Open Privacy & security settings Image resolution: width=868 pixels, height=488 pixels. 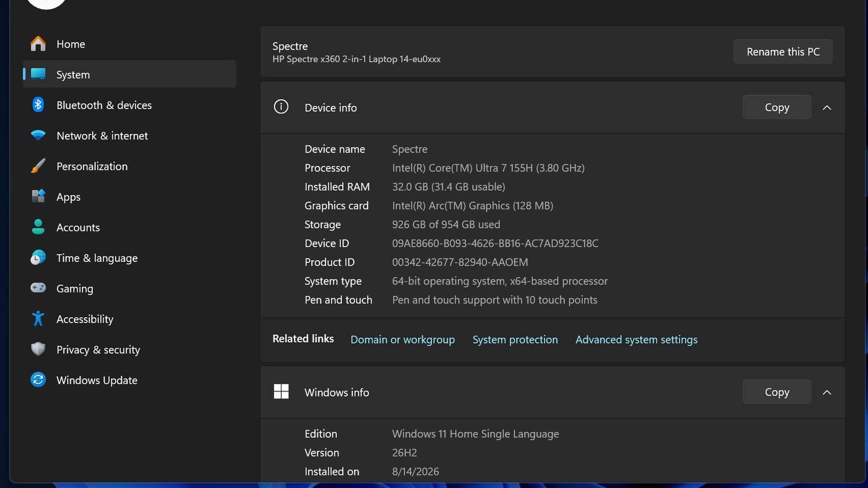(x=129, y=350)
